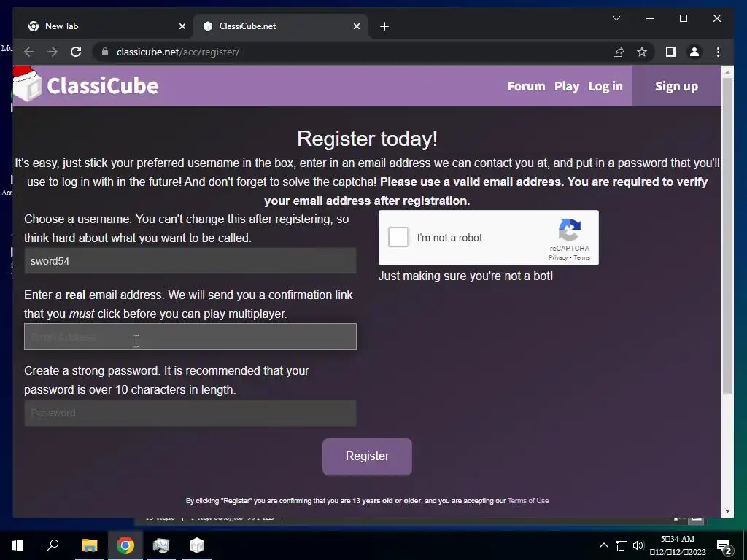This screenshot has height=560, width=747.
Task: Click the browser forward arrow
Action: pyautogui.click(x=53, y=52)
